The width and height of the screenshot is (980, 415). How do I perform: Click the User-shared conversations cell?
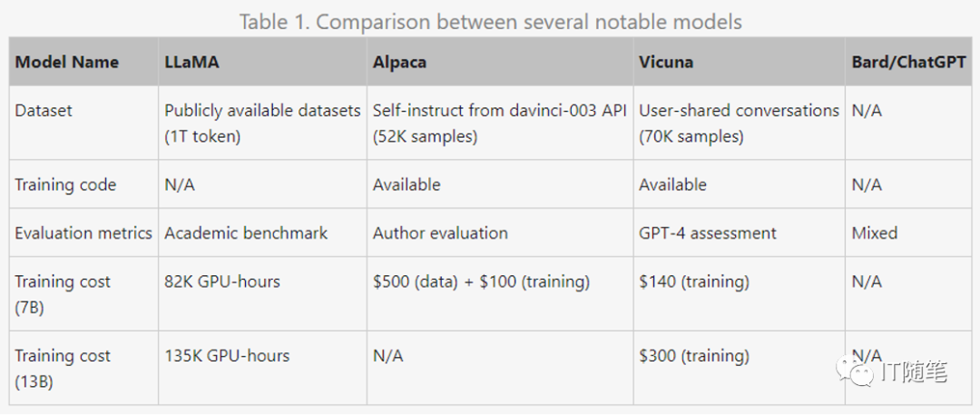tap(740, 123)
